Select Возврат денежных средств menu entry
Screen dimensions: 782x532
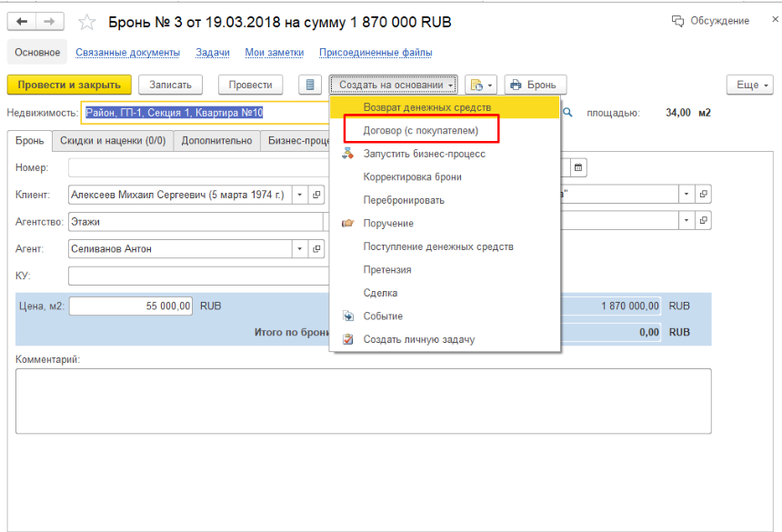pyautogui.click(x=426, y=107)
